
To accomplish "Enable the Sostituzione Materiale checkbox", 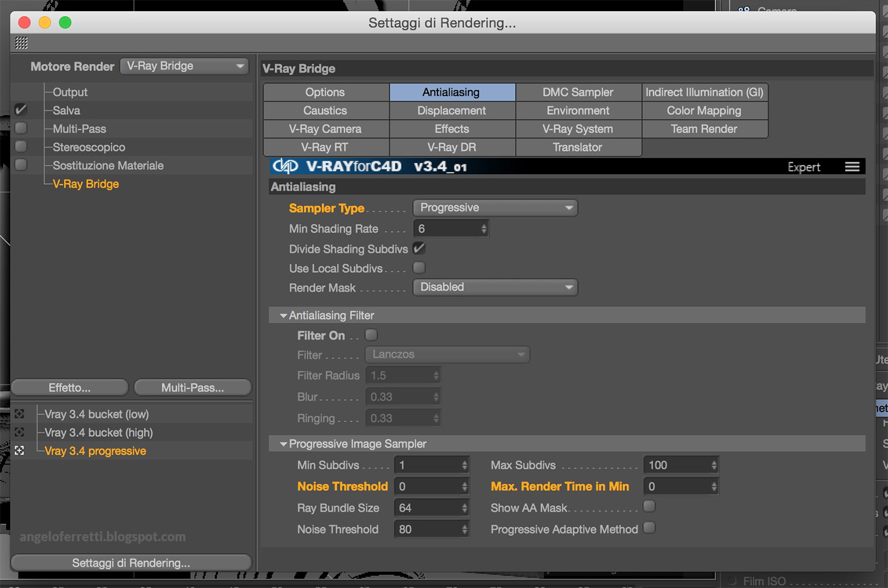I will click(x=21, y=165).
